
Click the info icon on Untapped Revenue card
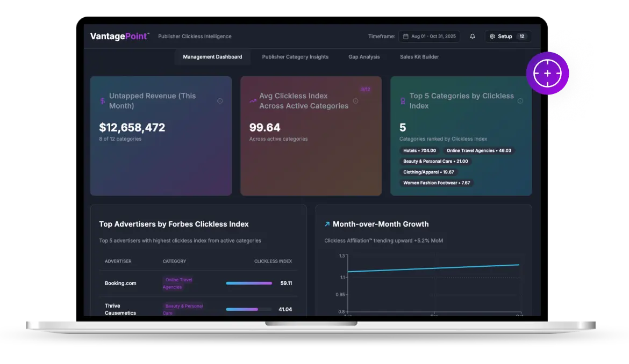(x=220, y=101)
